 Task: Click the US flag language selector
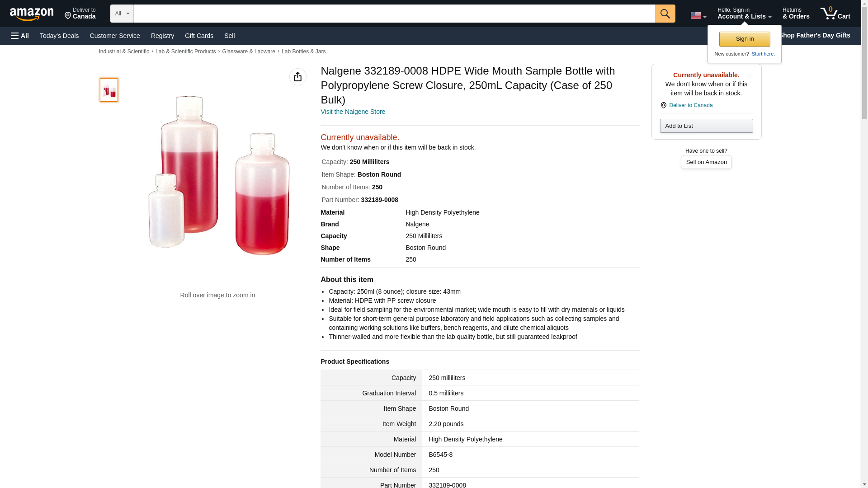coord(698,15)
